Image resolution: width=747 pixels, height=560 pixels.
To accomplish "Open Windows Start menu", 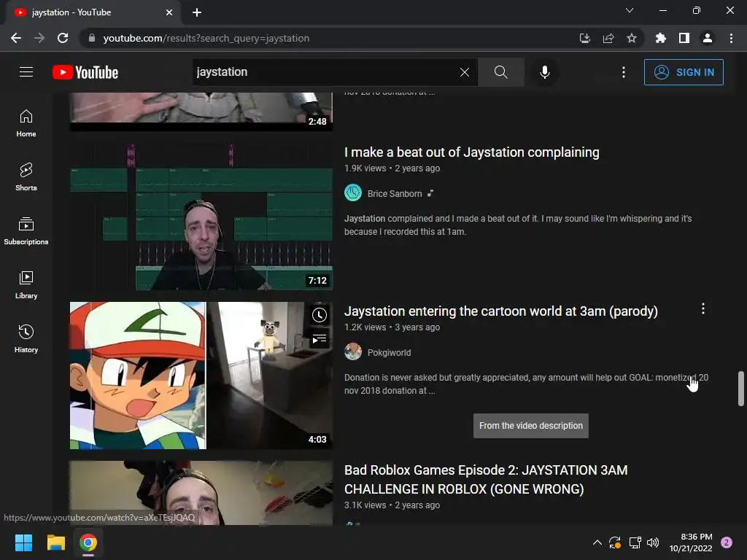I will tap(23, 542).
